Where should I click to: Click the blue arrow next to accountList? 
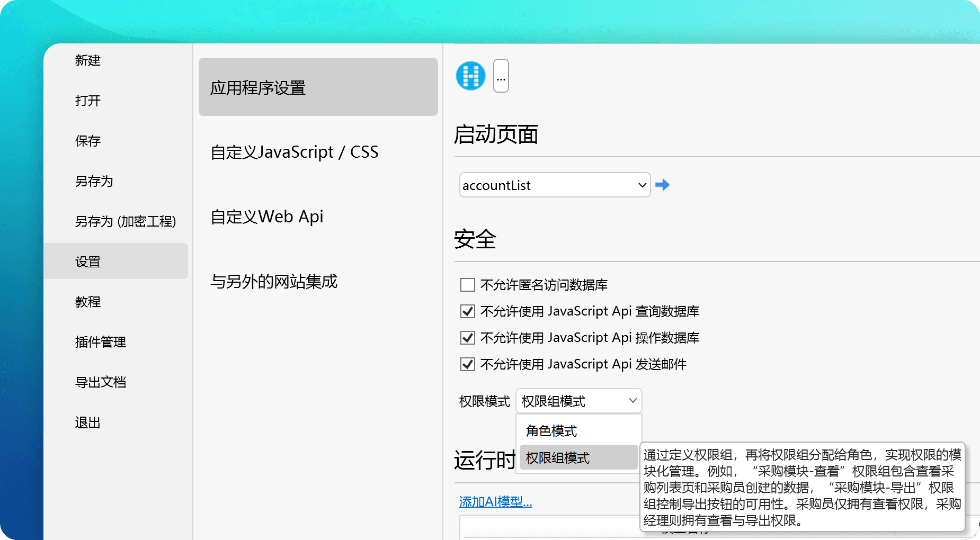coord(662,185)
